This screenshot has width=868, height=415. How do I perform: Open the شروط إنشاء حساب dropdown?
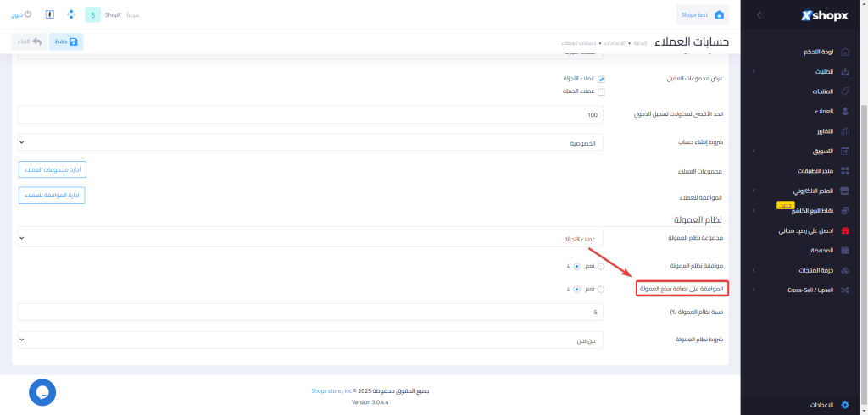click(x=310, y=143)
